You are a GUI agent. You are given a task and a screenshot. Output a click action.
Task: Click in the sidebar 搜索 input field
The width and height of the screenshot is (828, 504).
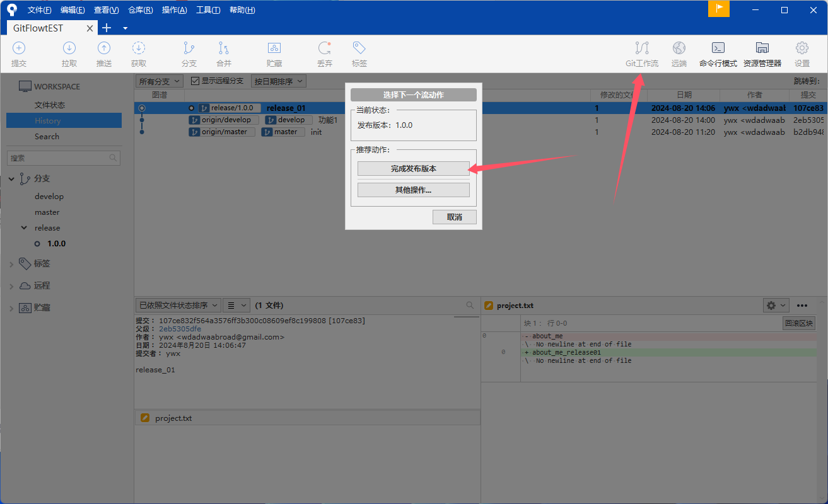(63, 157)
